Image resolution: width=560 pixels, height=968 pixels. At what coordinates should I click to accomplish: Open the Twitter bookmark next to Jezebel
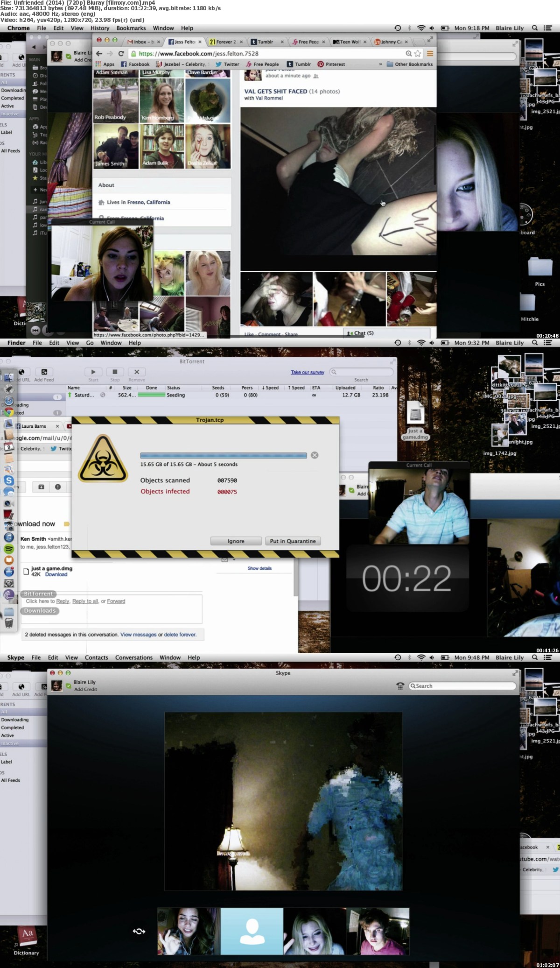227,64
